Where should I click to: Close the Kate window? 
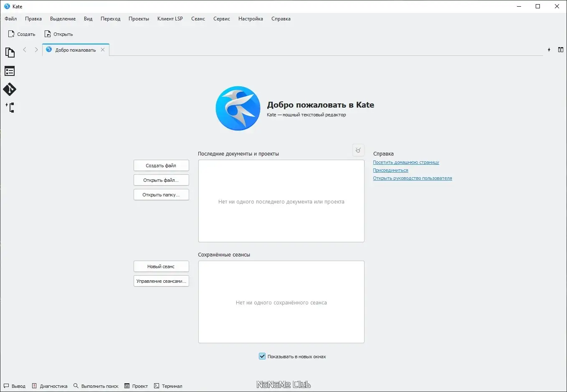pyautogui.click(x=557, y=6)
